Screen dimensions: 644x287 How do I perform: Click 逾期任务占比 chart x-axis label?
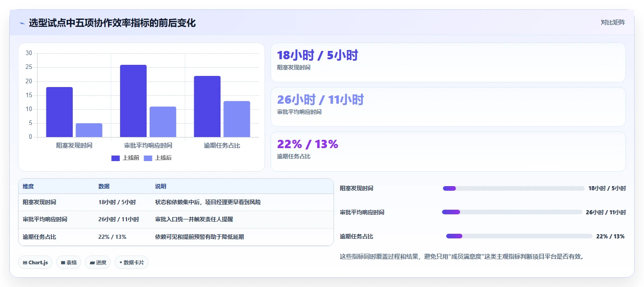[222, 145]
